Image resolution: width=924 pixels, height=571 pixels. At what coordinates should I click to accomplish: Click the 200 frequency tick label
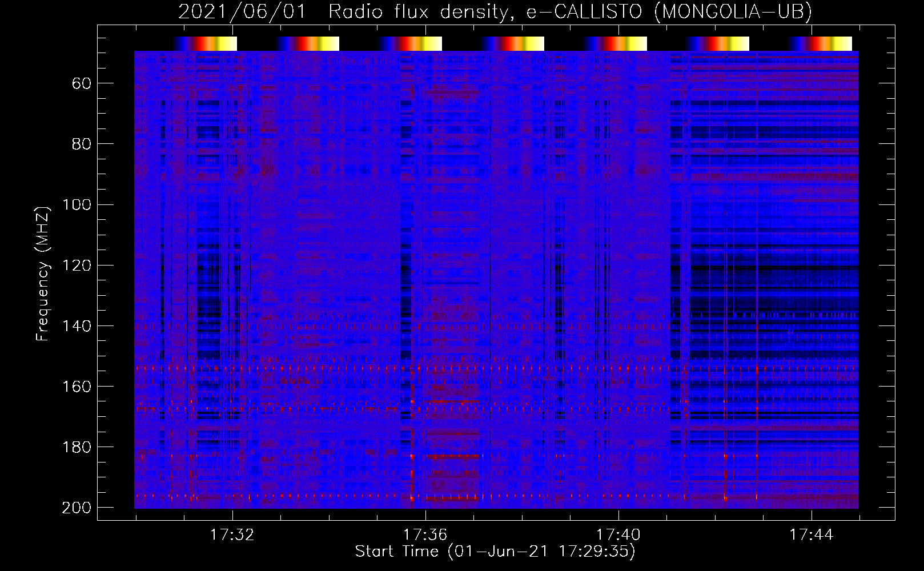point(77,508)
